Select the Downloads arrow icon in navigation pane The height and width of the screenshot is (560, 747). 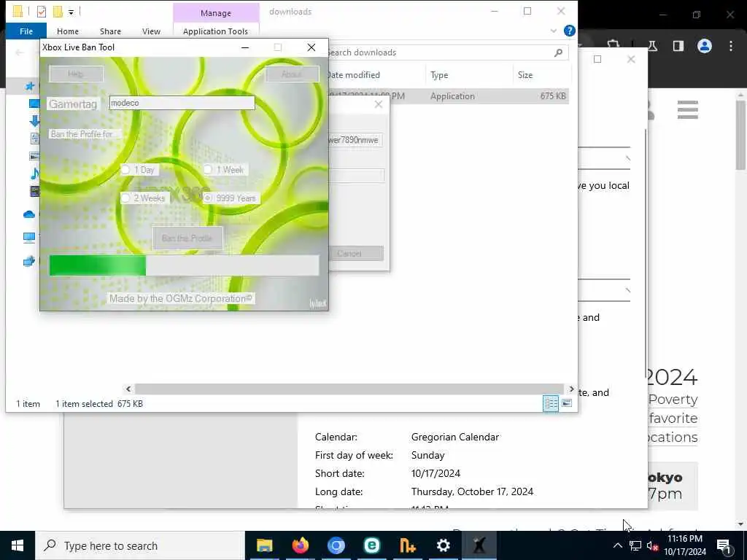click(x=34, y=121)
